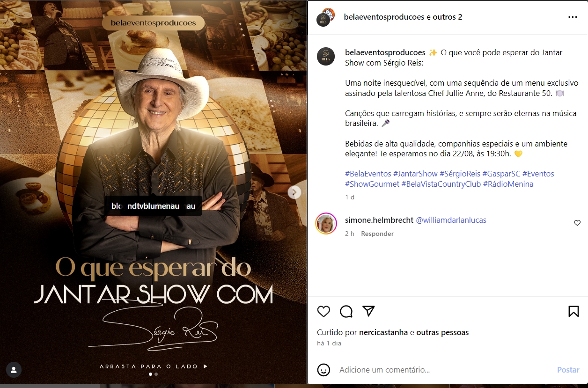The width and height of the screenshot is (588, 388).
Task: Open the @williamdarlanlucas mention
Action: (x=451, y=220)
